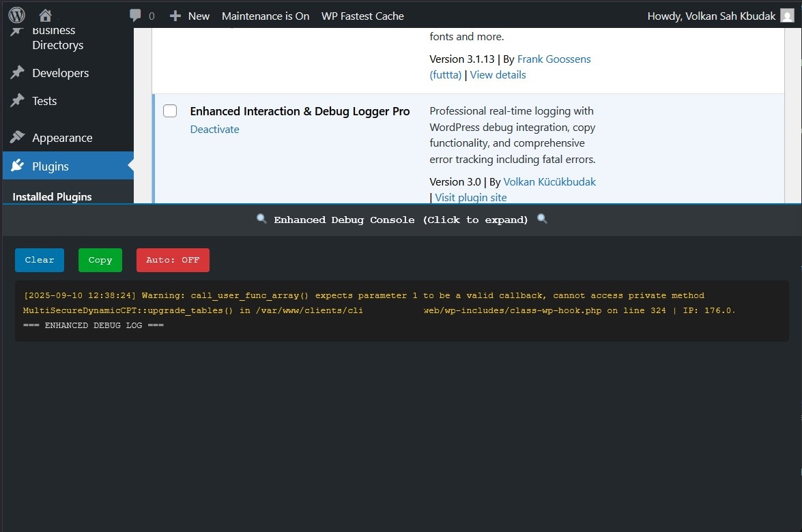802x532 pixels.
Task: Click the comment count 0
Action: (x=152, y=16)
